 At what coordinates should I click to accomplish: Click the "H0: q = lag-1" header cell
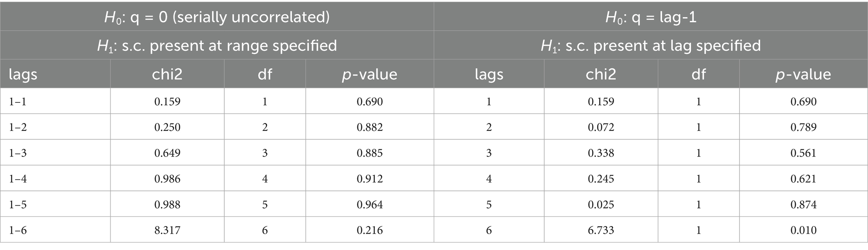coord(650,17)
